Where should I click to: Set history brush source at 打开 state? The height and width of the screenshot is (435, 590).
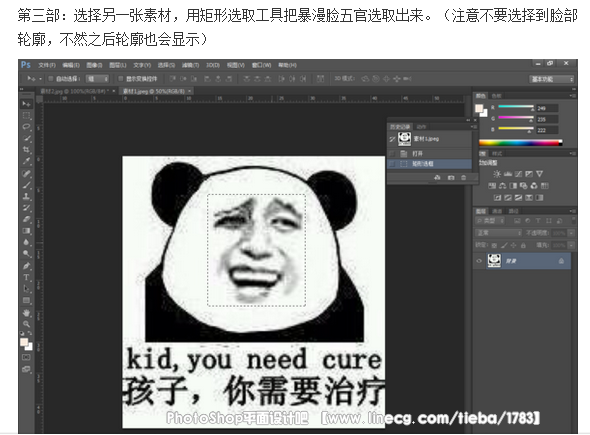[392, 154]
